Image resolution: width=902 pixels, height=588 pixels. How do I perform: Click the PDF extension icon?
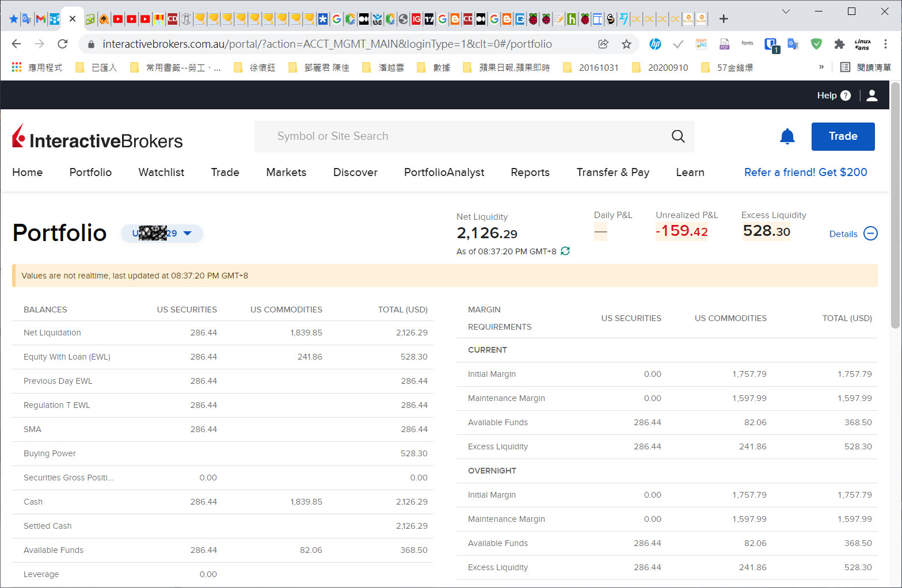click(x=724, y=44)
